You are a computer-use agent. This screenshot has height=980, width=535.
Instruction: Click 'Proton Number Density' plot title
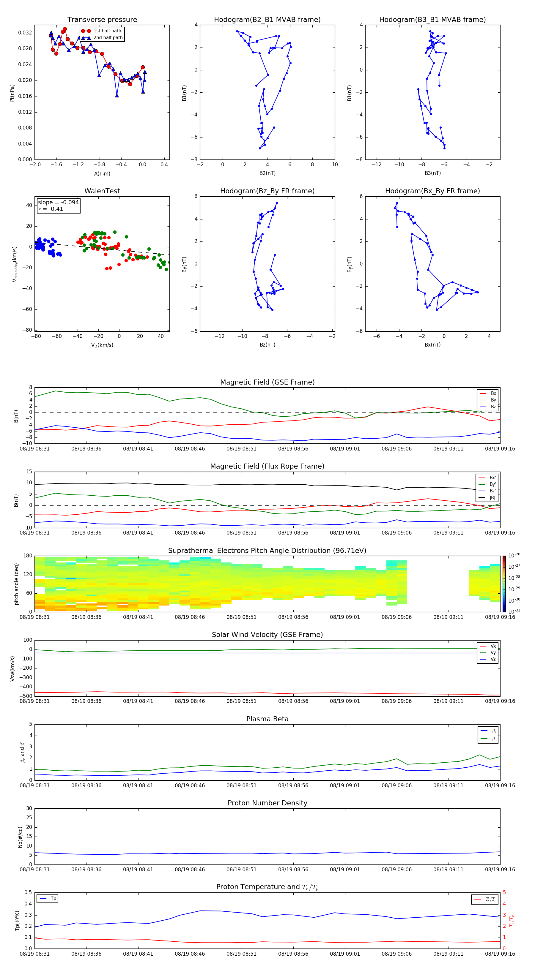[267, 803]
